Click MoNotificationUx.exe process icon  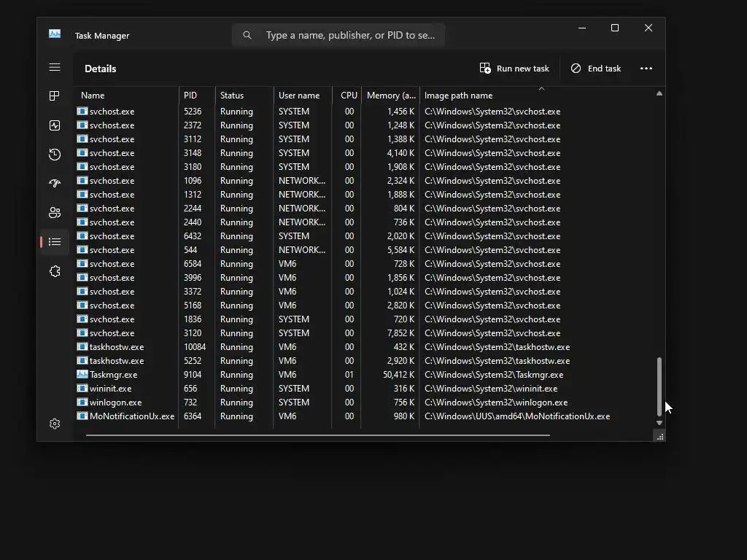click(x=82, y=416)
